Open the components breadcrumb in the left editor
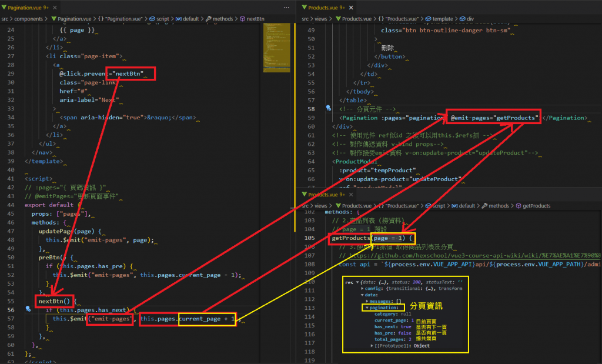Image resolution: width=602 pixels, height=364 pixels. [28, 19]
